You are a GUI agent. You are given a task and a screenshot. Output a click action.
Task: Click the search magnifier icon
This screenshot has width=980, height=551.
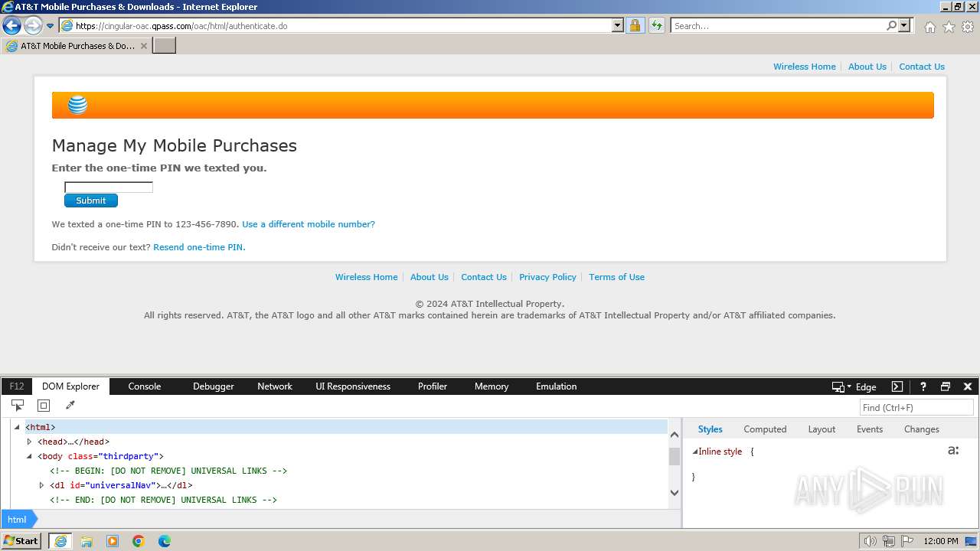[891, 26]
